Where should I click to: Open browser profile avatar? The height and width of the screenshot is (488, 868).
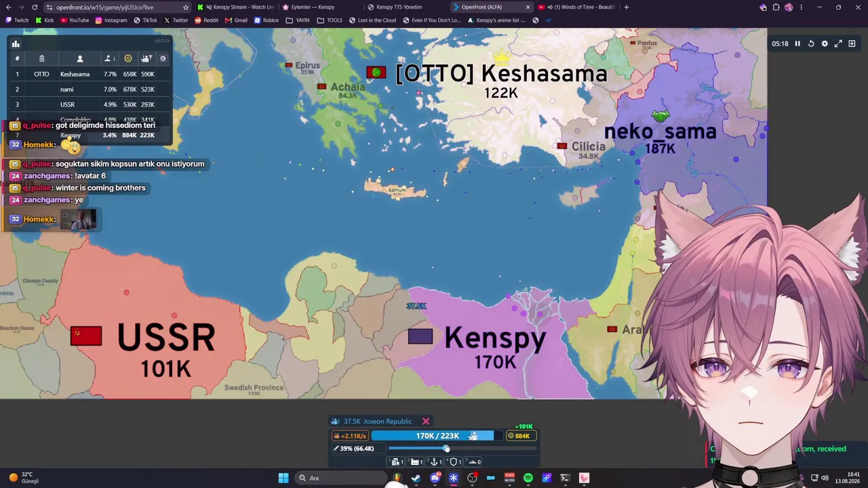pyautogui.click(x=789, y=7)
